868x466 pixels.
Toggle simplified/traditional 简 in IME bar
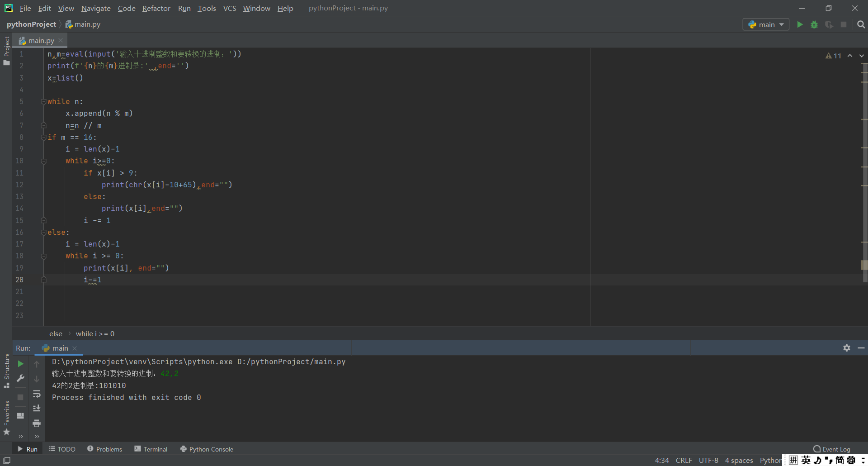(x=840, y=460)
